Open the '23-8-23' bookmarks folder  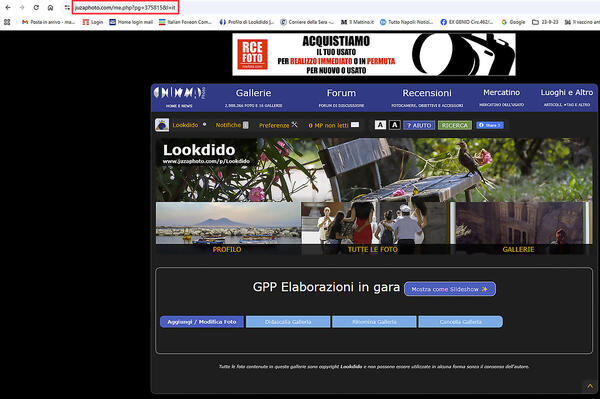pos(545,22)
